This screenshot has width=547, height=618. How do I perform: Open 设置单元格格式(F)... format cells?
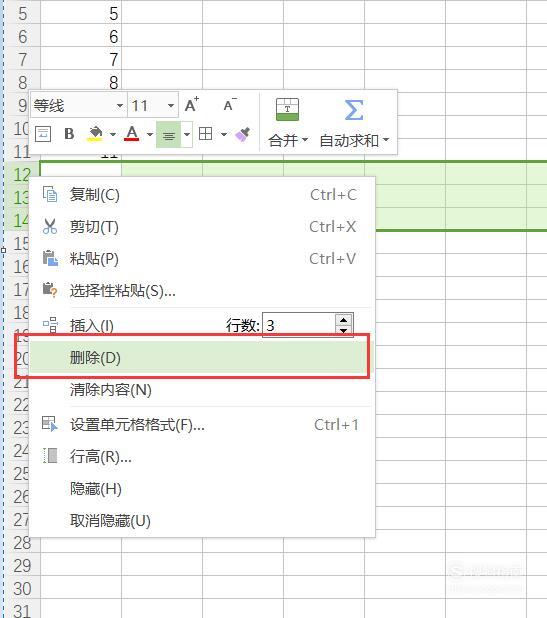coord(202,425)
